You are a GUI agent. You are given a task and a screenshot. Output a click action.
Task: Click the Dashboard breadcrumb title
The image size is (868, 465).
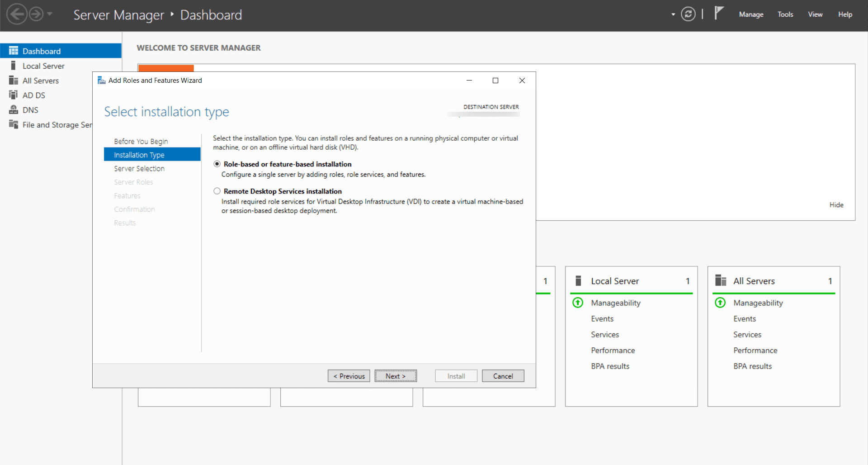211,15
